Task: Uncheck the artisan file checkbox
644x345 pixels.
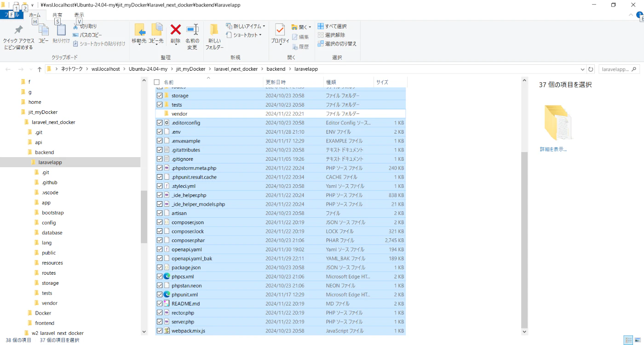Action: click(x=160, y=213)
